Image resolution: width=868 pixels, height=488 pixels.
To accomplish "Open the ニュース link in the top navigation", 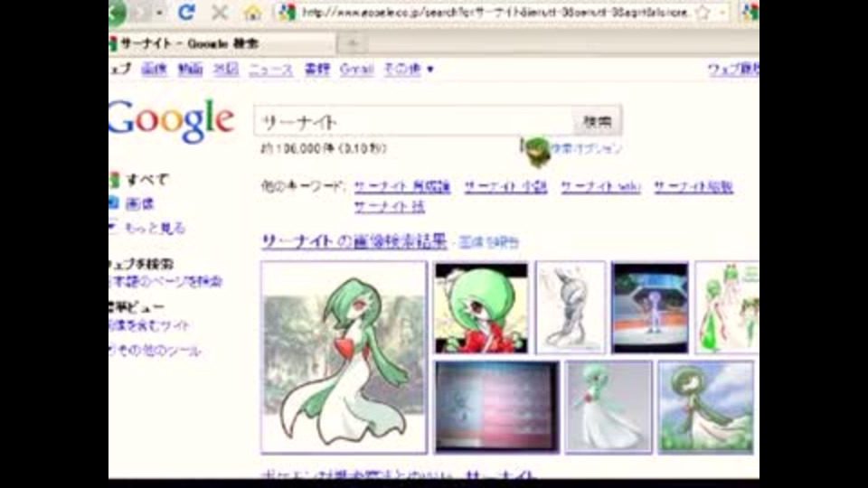I will coord(270,70).
